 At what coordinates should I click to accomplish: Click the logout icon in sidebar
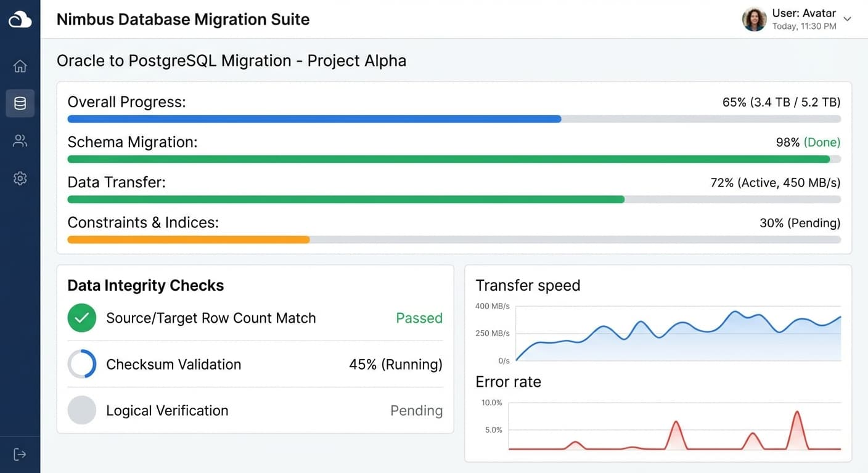click(20, 455)
